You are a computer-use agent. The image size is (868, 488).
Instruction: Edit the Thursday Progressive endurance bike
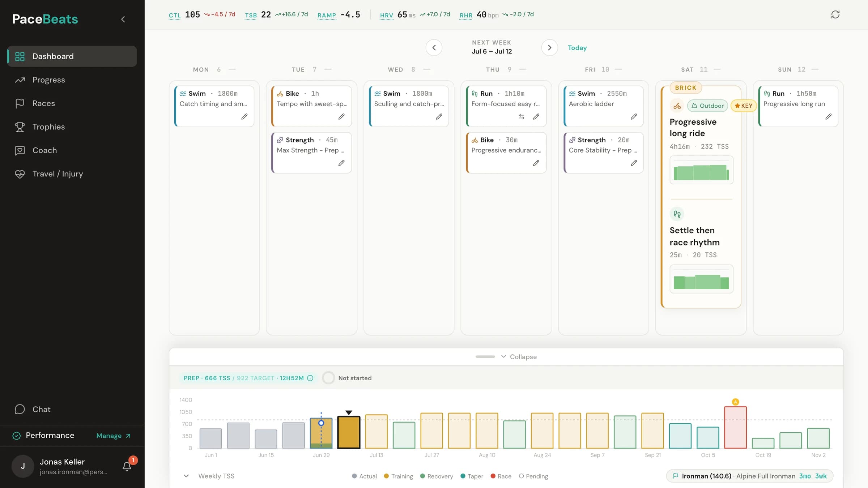536,163
